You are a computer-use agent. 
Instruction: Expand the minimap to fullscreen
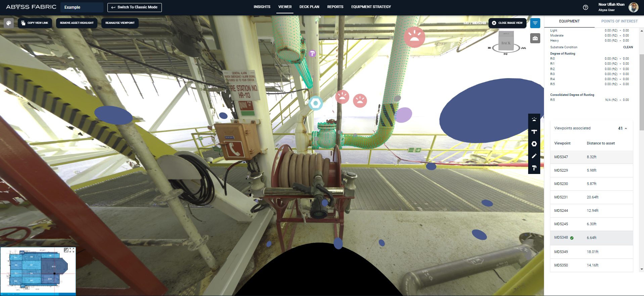coord(72,250)
